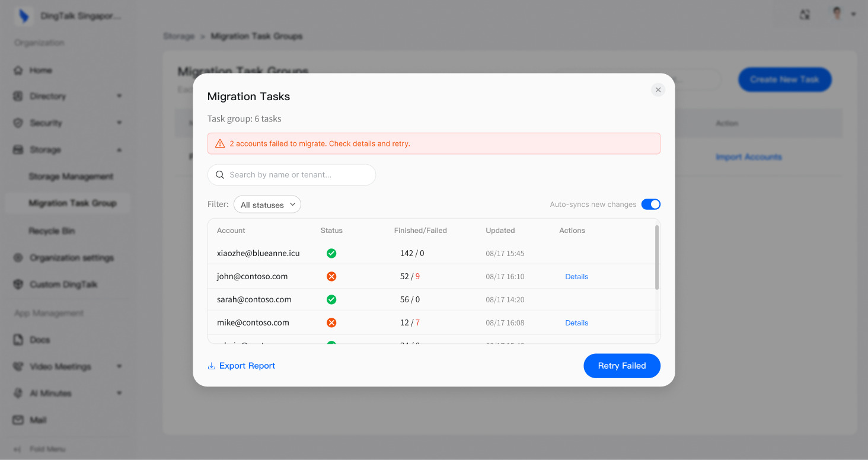Select the sarah@contoso.com account text
The width and height of the screenshot is (868, 460).
point(254,299)
